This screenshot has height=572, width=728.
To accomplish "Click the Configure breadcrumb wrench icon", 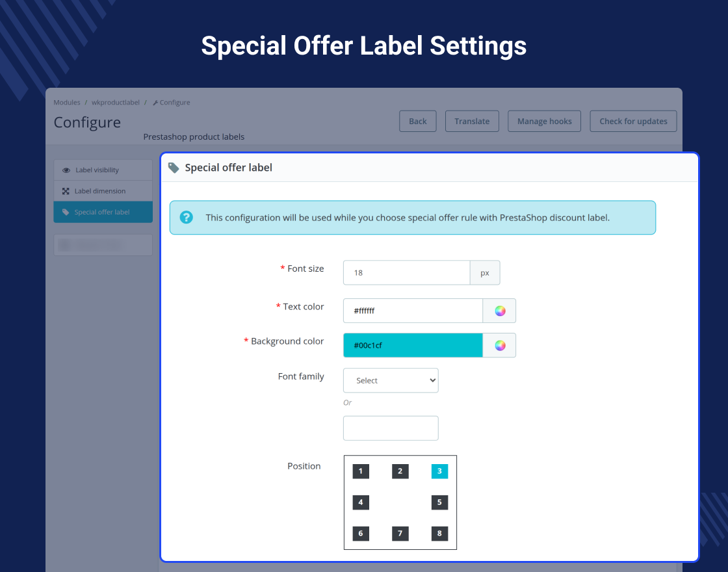I will pos(155,103).
